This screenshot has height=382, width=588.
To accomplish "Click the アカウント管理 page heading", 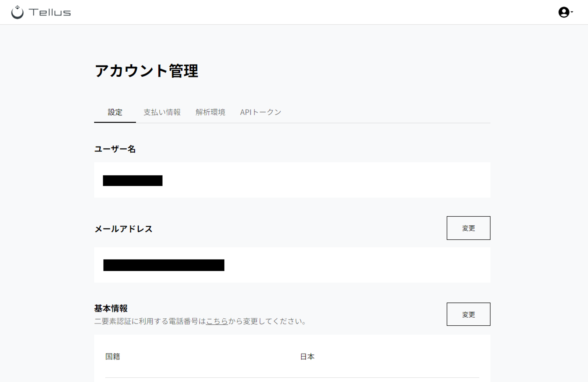I will 146,71.
